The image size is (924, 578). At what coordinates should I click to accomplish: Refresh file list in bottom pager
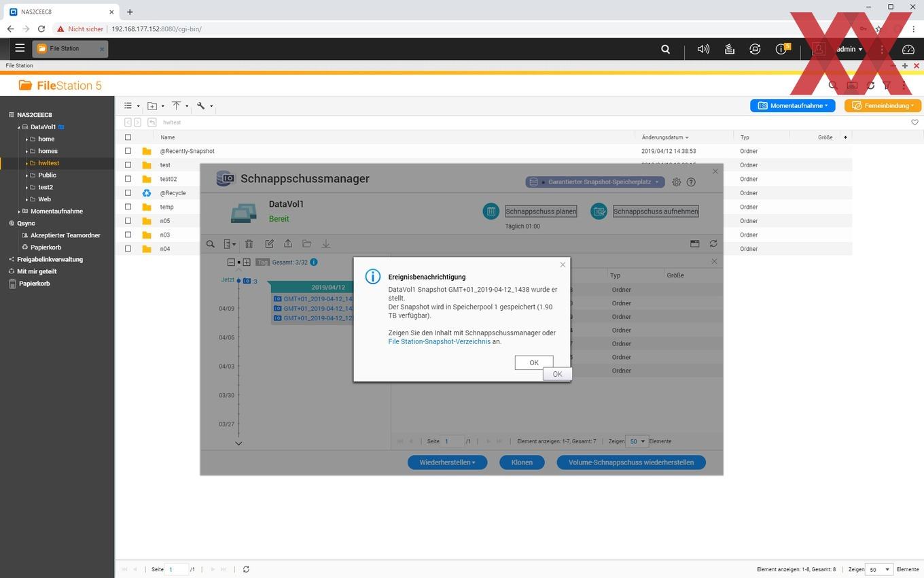(x=246, y=569)
